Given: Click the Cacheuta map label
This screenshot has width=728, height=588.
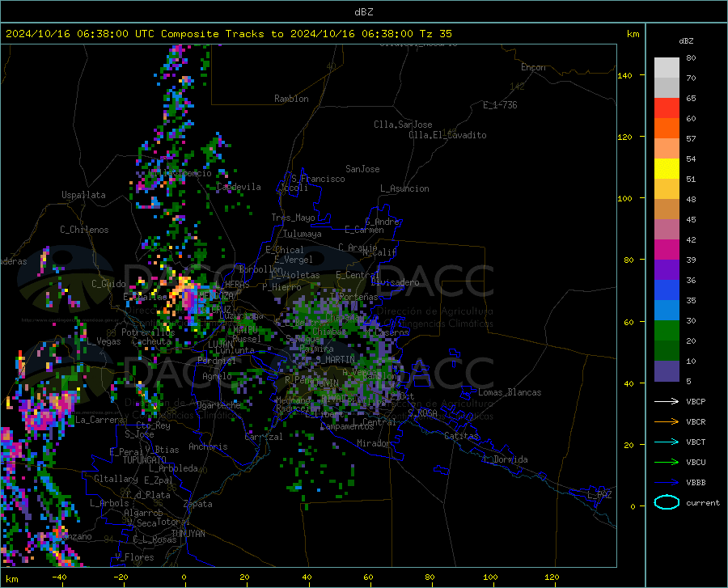Looking at the screenshot, I should click(x=152, y=341).
